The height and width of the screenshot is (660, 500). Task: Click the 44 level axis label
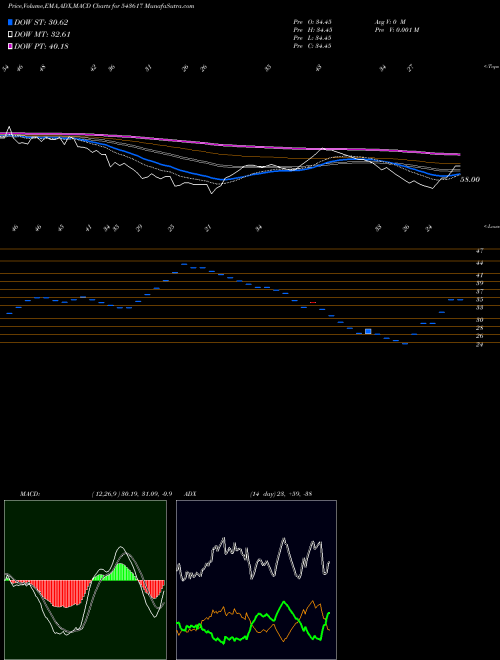pyautogui.click(x=479, y=263)
